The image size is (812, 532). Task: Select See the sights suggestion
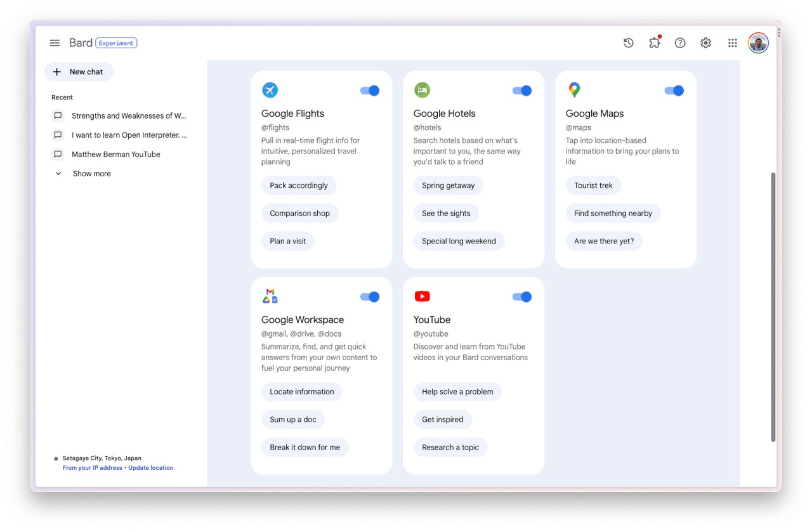pos(446,214)
